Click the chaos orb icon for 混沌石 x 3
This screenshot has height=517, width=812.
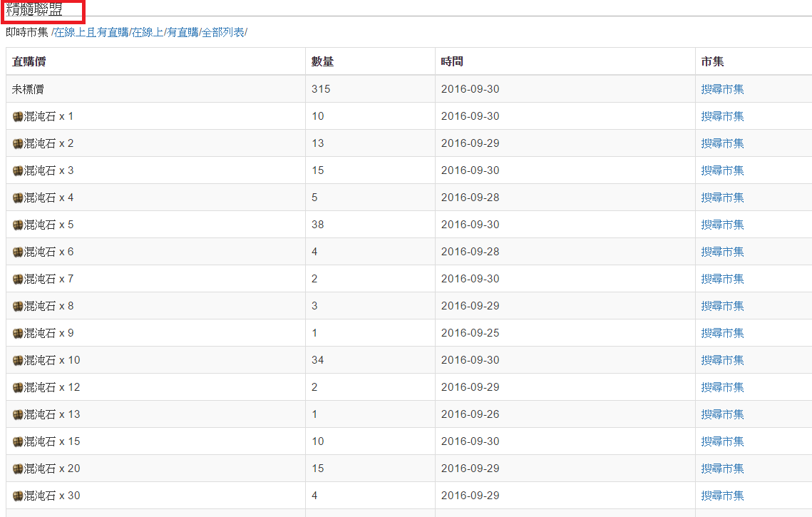click(18, 170)
